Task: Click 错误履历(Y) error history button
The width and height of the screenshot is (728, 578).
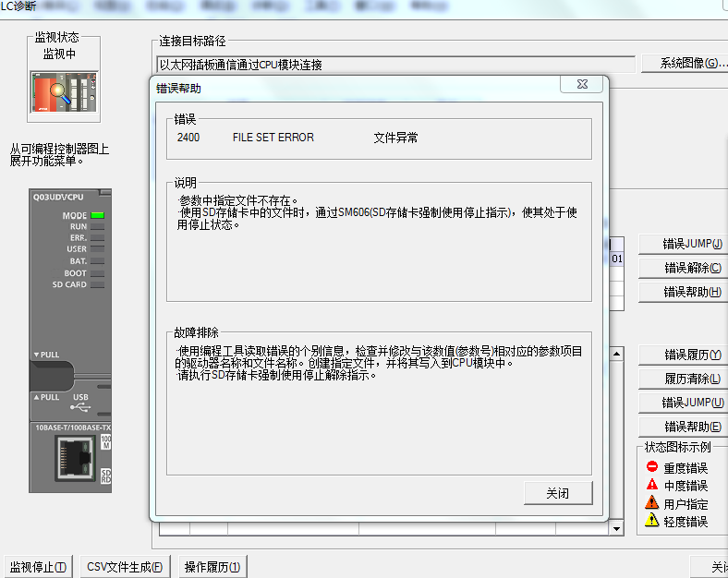Action: pos(692,355)
